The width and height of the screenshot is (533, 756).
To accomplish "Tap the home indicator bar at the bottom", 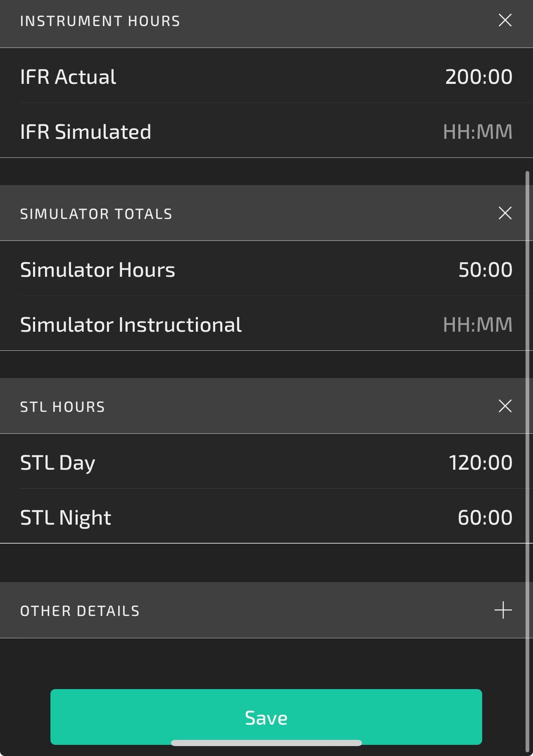I will point(266,743).
